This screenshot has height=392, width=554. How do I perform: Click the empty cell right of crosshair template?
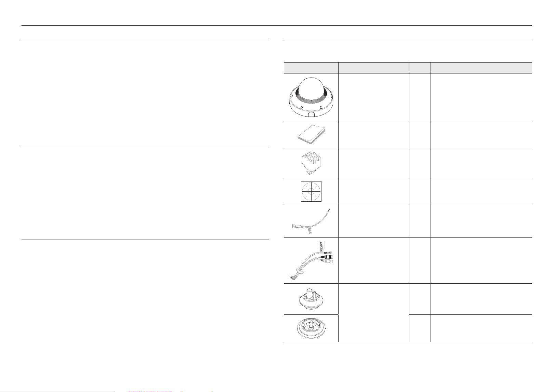373,191
